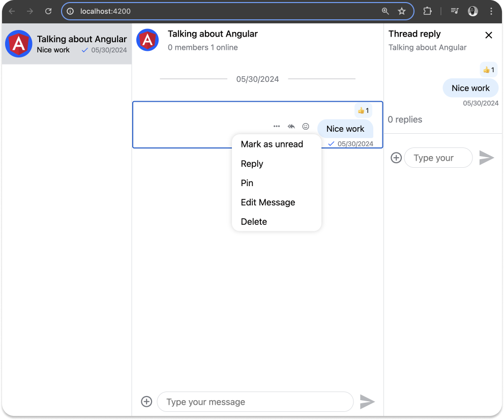The width and height of the screenshot is (504, 420).
Task: Select Talking about Angular channel in list
Action: pos(67,44)
